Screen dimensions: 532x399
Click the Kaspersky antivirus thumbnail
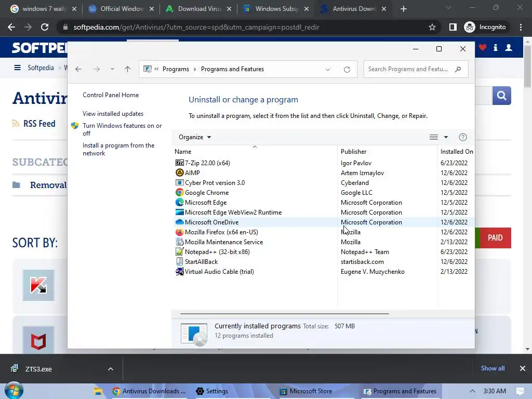(38, 285)
